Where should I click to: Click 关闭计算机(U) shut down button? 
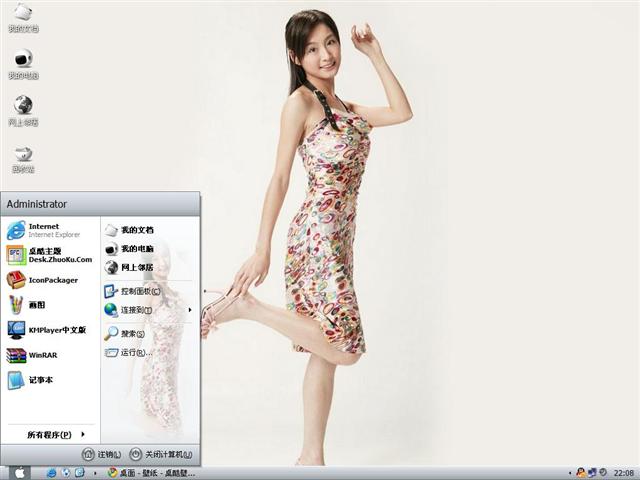(160, 454)
